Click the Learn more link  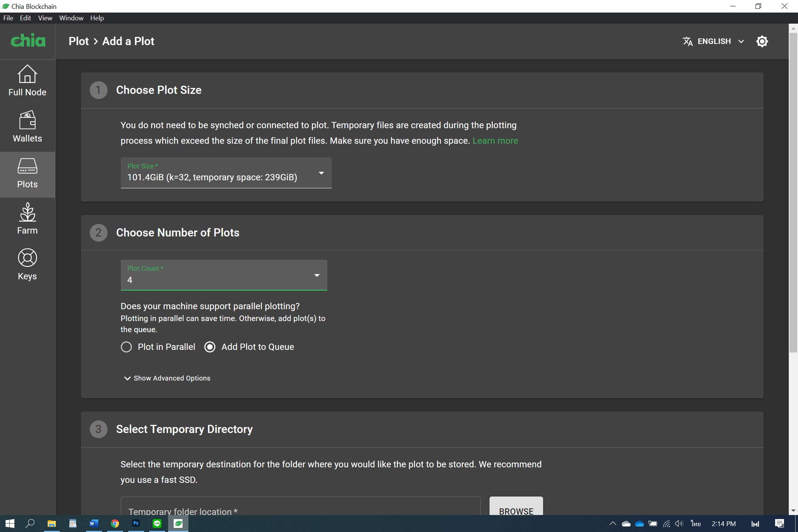pos(495,141)
